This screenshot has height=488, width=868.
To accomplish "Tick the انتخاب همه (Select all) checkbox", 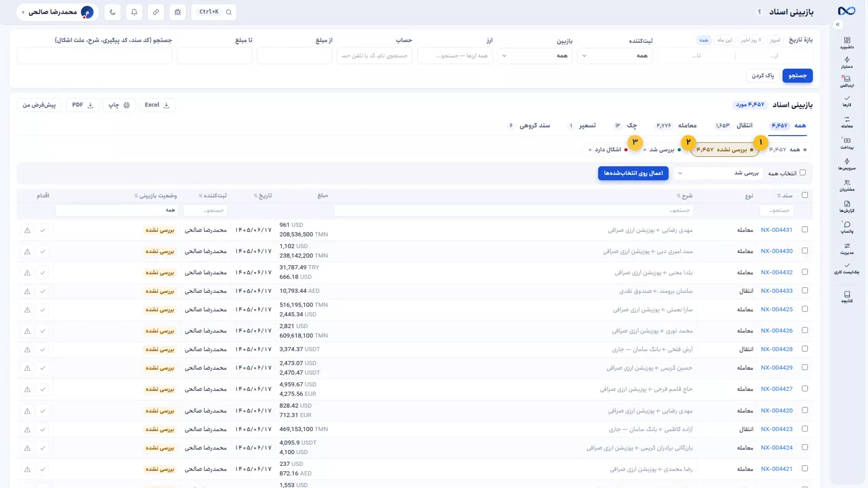I will tap(802, 172).
